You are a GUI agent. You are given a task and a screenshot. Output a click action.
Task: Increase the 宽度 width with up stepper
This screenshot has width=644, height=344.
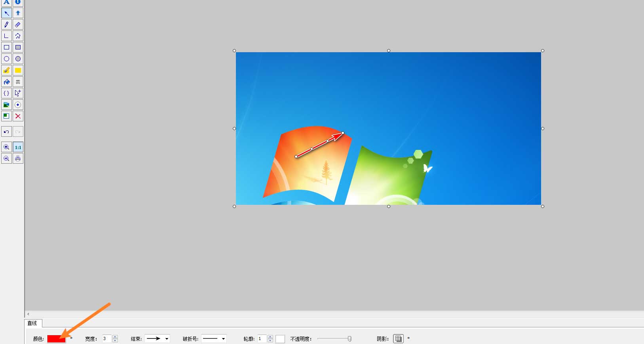tap(115, 337)
